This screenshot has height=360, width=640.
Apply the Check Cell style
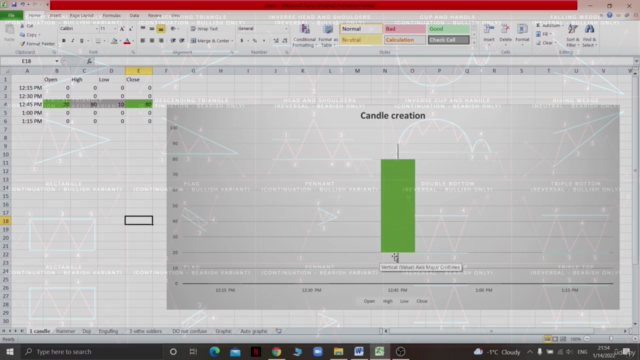(x=449, y=40)
